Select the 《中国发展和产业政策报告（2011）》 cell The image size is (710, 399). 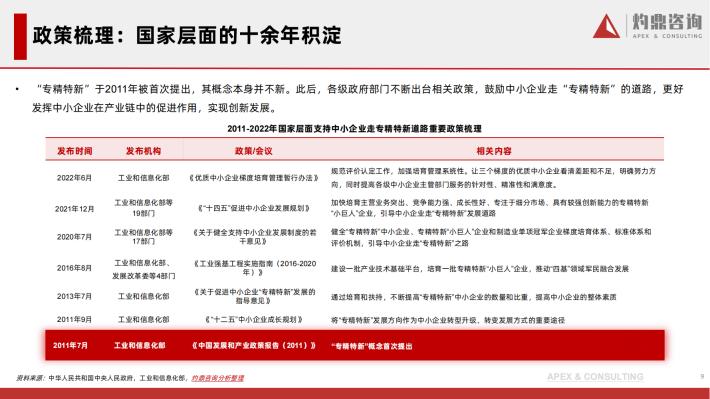pos(254,346)
